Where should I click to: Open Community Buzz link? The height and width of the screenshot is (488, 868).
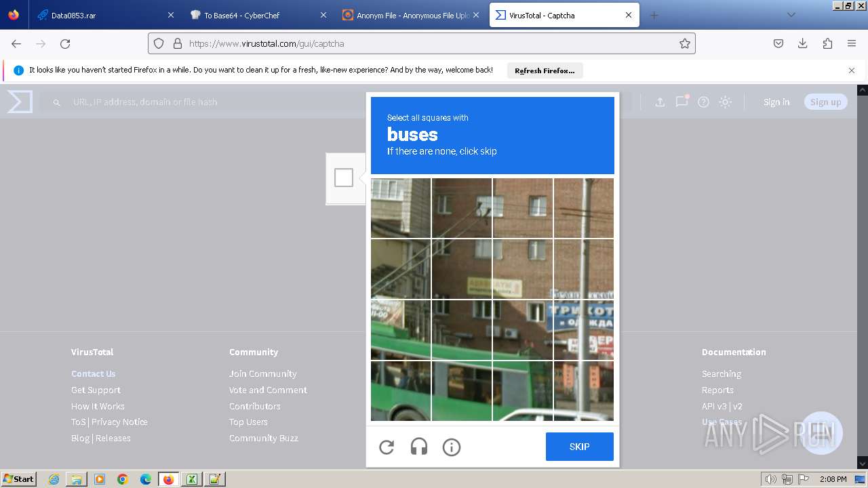point(264,438)
